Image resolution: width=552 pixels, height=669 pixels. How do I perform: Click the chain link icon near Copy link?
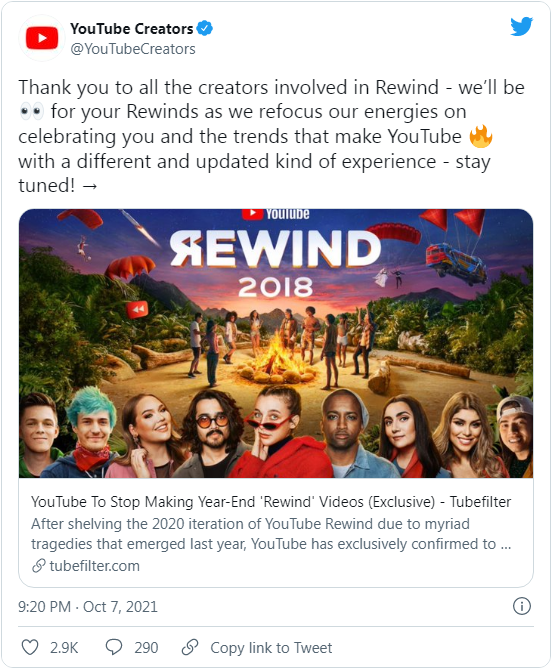coord(190,647)
